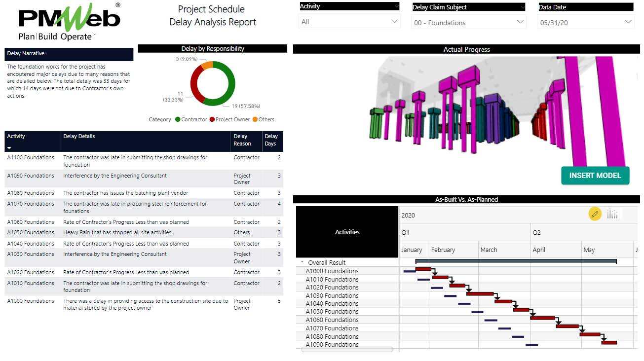Viewport: 644px width, 361px height.
Task: Click the Delay Days column header
Action: tap(271, 140)
